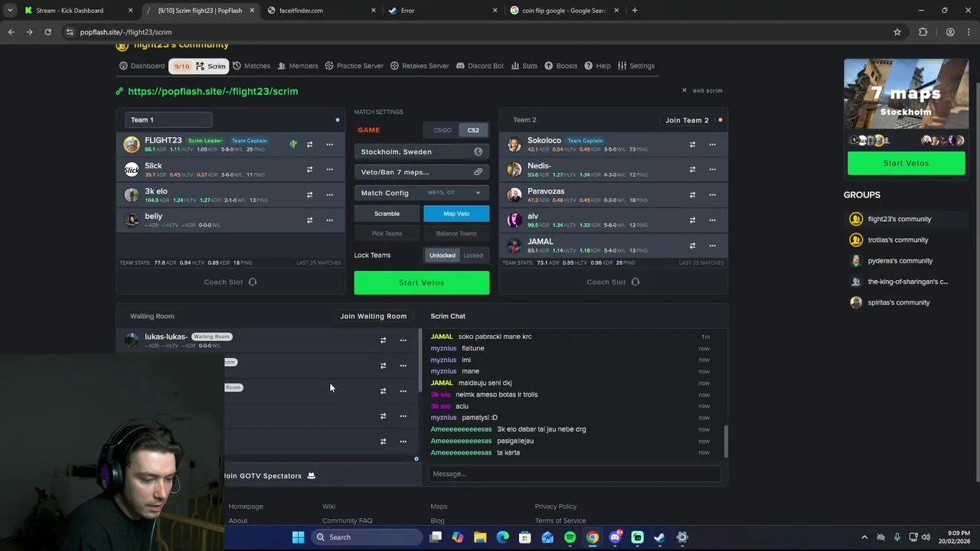Select CS:GO game toggle
The image size is (980, 551).
click(443, 130)
